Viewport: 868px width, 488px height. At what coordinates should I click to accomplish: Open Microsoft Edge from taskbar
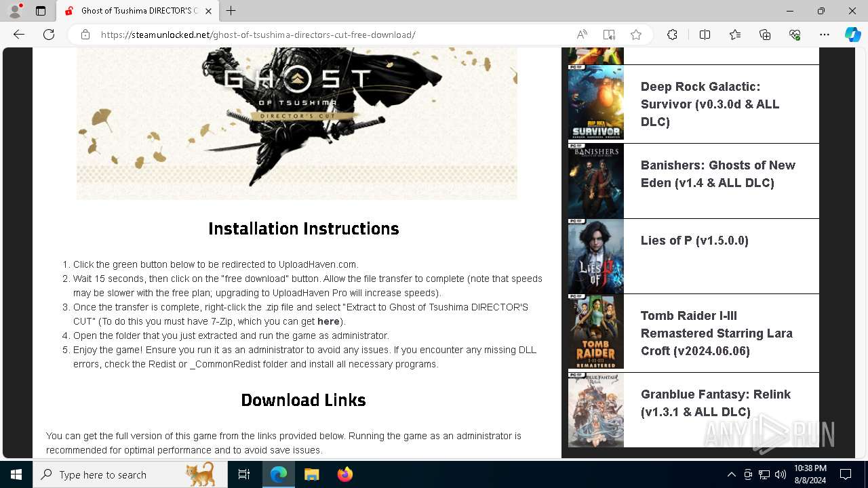point(279,474)
